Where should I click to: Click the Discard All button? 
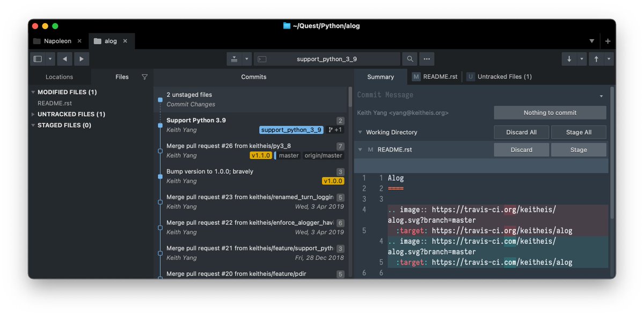tap(522, 132)
